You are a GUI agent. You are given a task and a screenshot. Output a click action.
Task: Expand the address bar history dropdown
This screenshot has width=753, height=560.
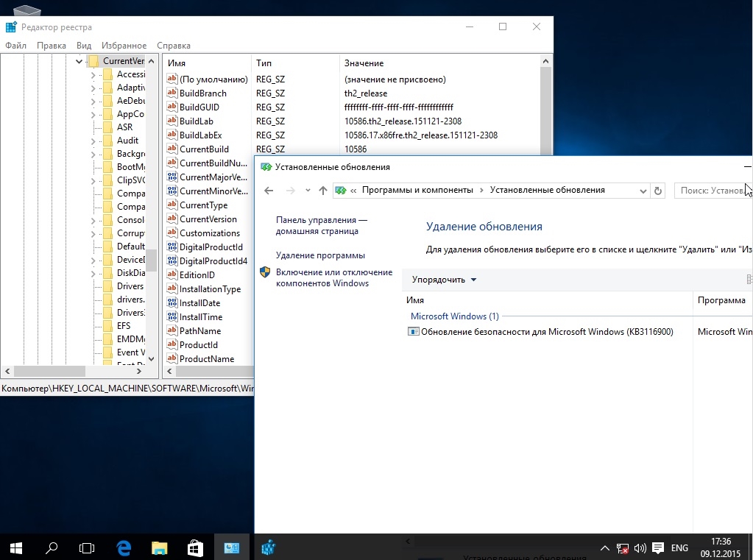[643, 191]
